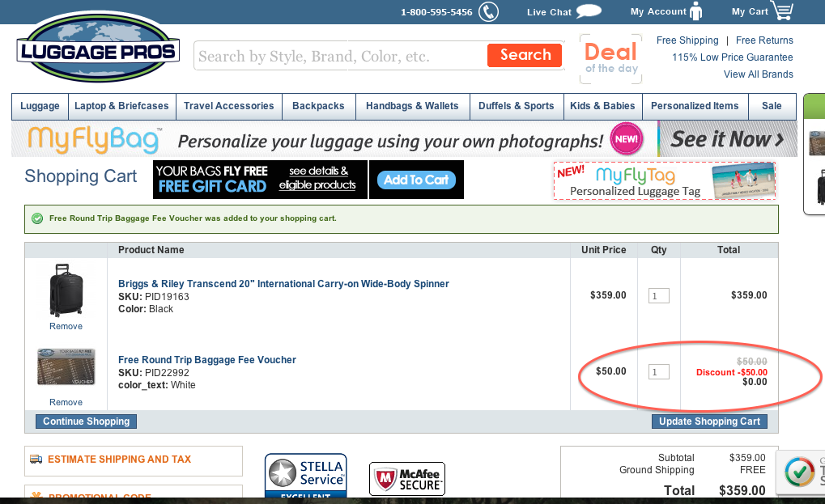This screenshot has width=825, height=504.
Task: Focus the search by style field
Action: (x=341, y=56)
